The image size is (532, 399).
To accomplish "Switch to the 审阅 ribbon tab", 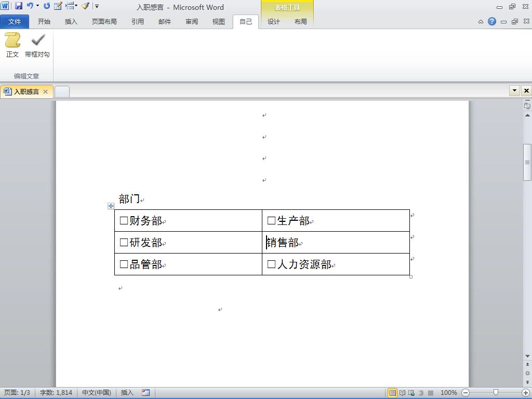I will tap(192, 22).
